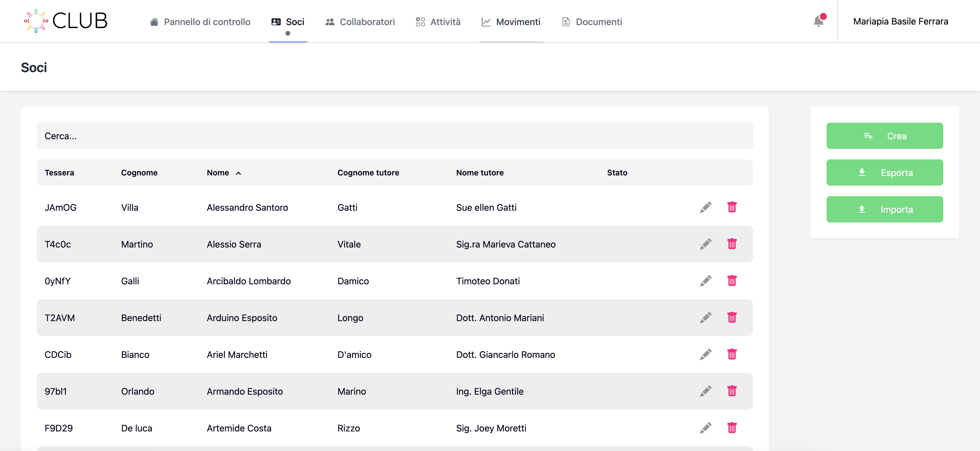Edit member Alessio Serra with pencil icon
The height and width of the screenshot is (451, 980).
706,244
